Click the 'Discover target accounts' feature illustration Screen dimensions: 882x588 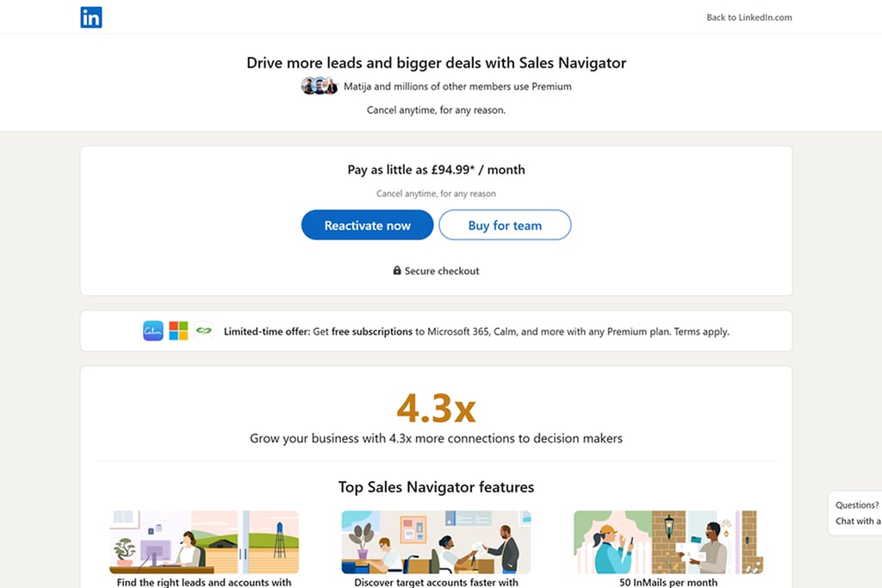[436, 542]
